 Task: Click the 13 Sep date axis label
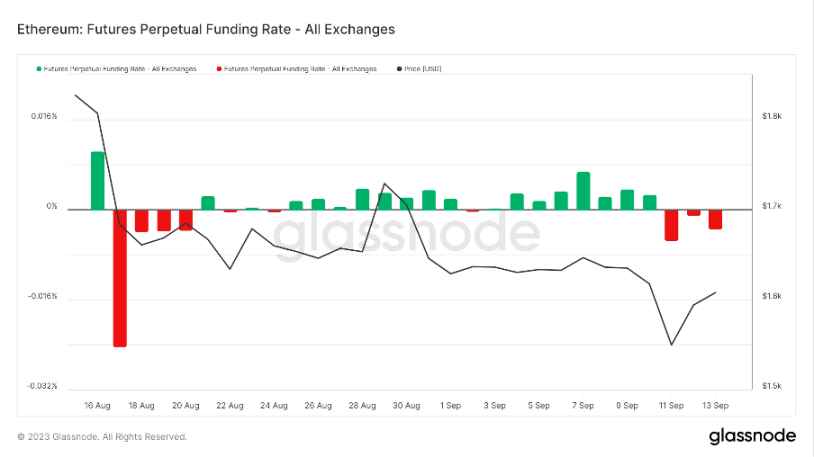[x=715, y=406]
